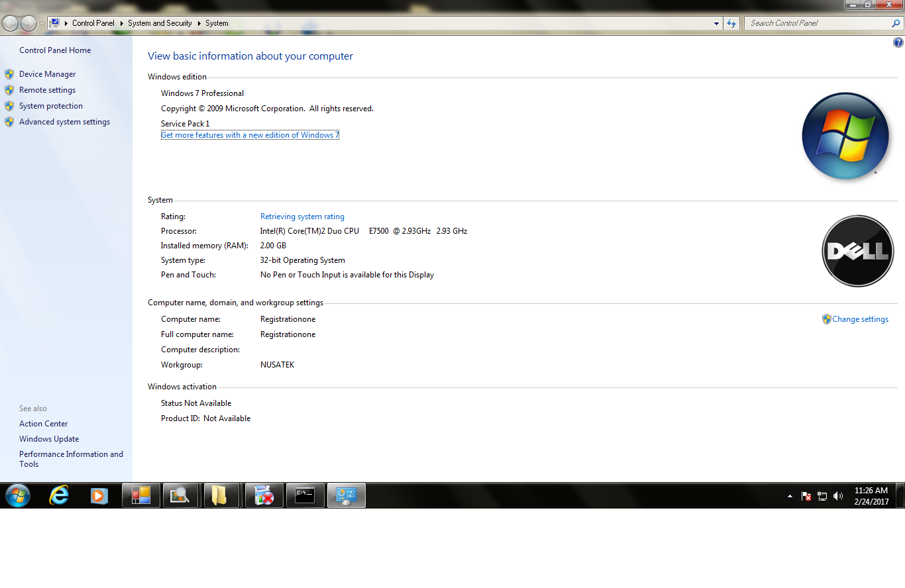The height and width of the screenshot is (588, 905).
Task: Select Control Panel in breadcrumb path
Action: click(93, 23)
